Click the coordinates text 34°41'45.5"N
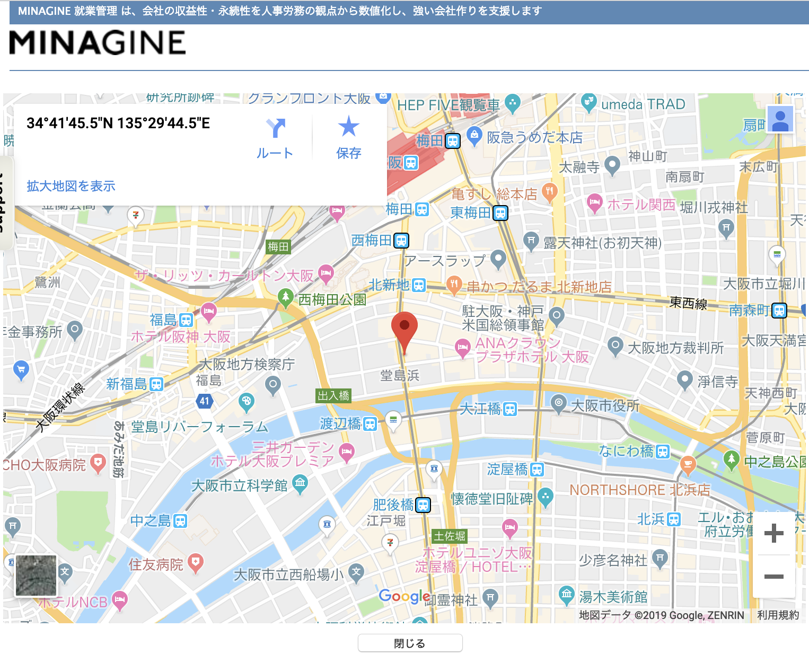Image resolution: width=809 pixels, height=672 pixels. click(70, 123)
